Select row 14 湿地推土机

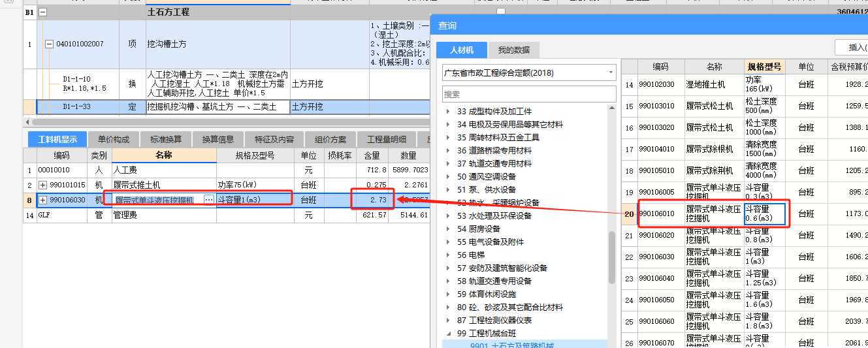pyautogui.click(x=744, y=85)
